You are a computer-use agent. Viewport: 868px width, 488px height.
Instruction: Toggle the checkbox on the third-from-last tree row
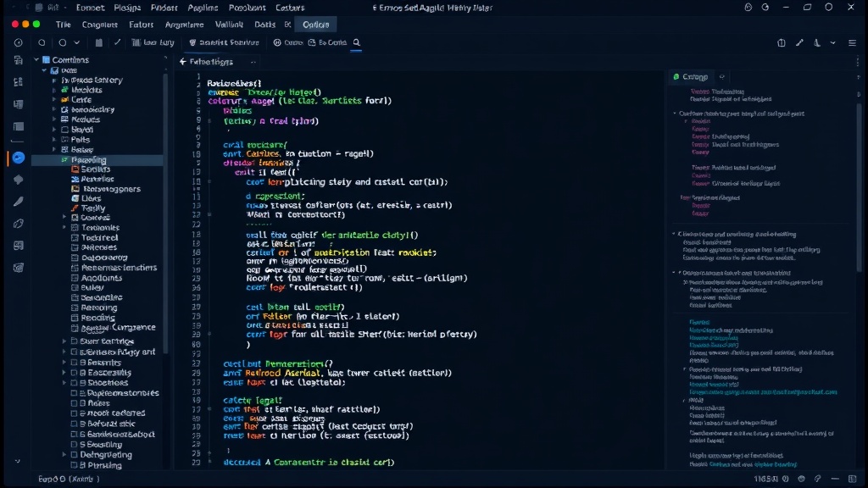point(75,444)
